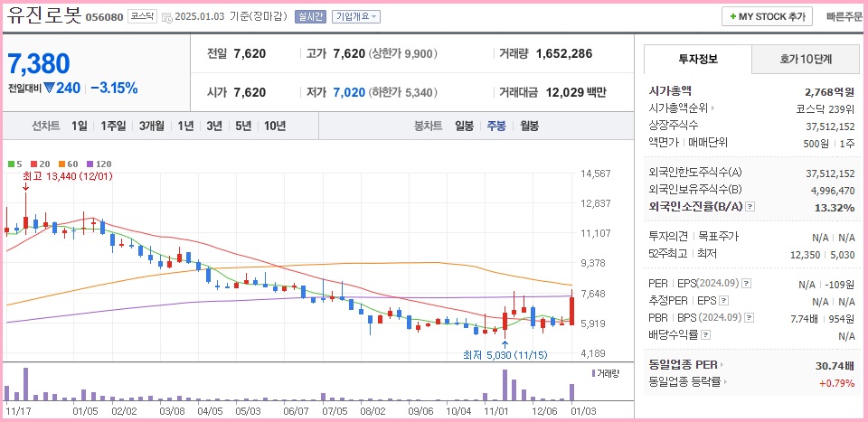The width and height of the screenshot is (868, 422).
Task: Click the arrow icon after 동일업종 등락률
Action: coord(725,382)
